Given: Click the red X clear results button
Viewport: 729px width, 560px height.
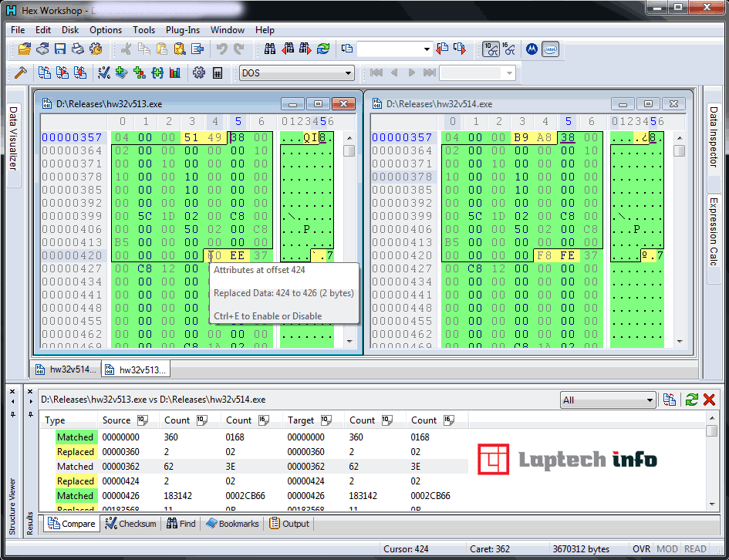Looking at the screenshot, I should pyautogui.click(x=709, y=400).
